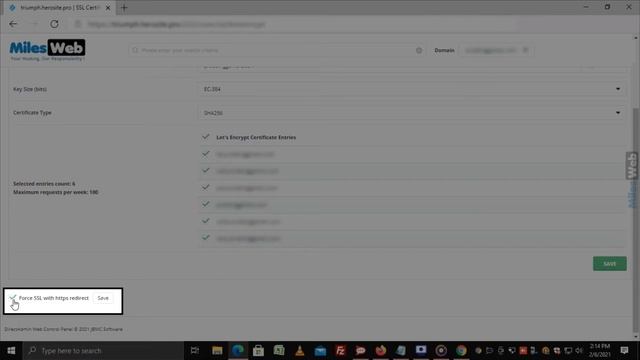Select the SSL Certificates browser tab
Viewport: 640px width, 360px height.
click(59, 7)
